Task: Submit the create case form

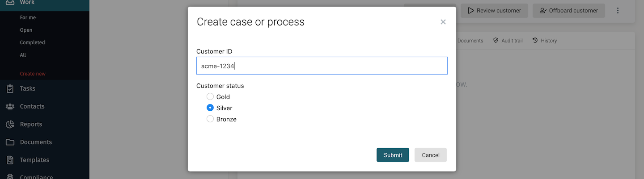Action: (x=393, y=155)
